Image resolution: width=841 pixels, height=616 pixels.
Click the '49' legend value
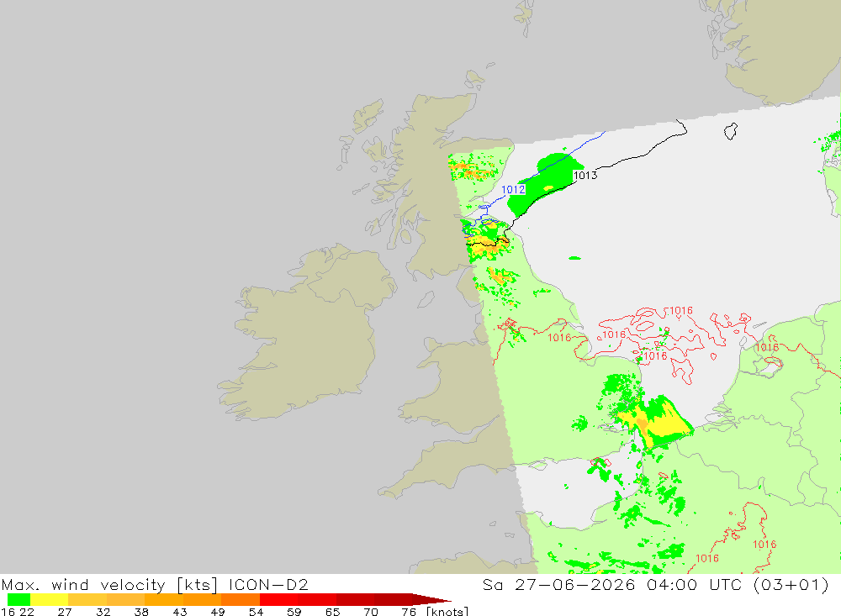pos(218,612)
